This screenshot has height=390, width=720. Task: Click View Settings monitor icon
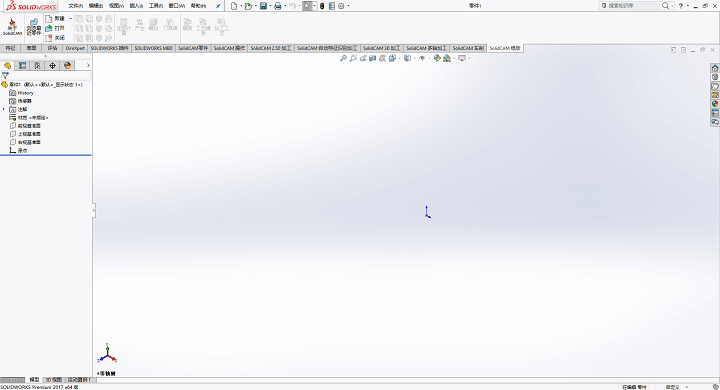click(462, 58)
